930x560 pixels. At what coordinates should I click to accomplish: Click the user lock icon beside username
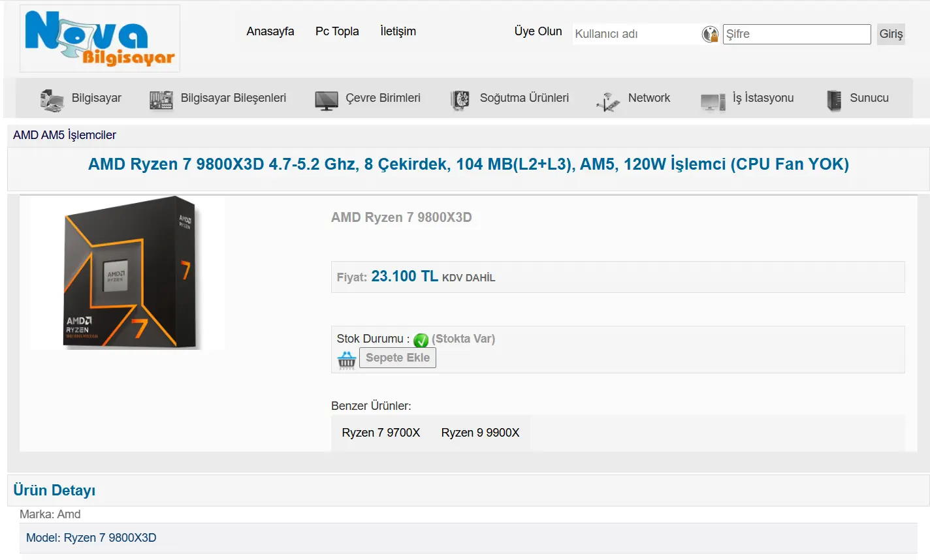point(710,34)
